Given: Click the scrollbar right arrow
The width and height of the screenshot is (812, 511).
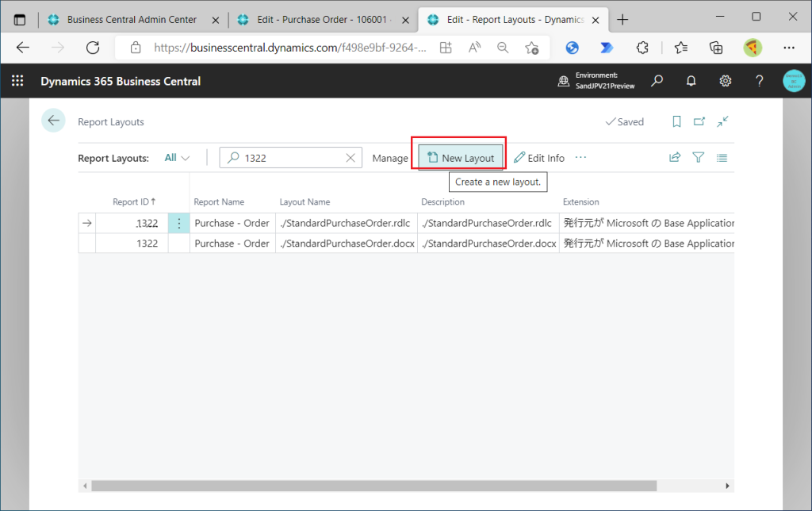Looking at the screenshot, I should [727, 486].
